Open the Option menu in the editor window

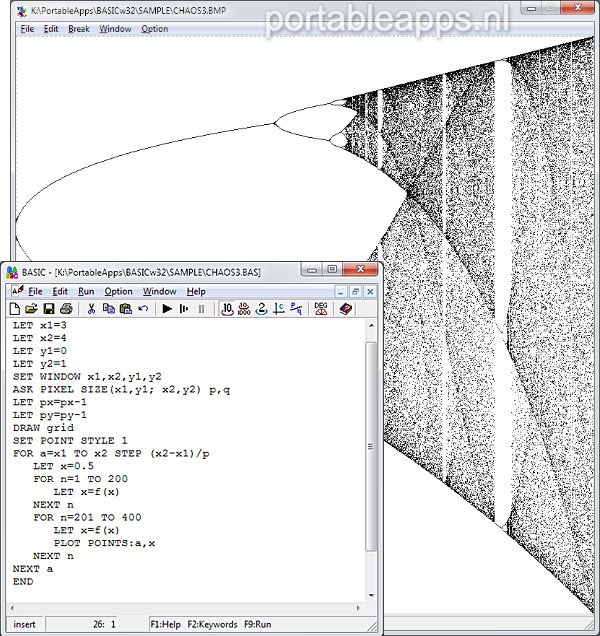[119, 291]
